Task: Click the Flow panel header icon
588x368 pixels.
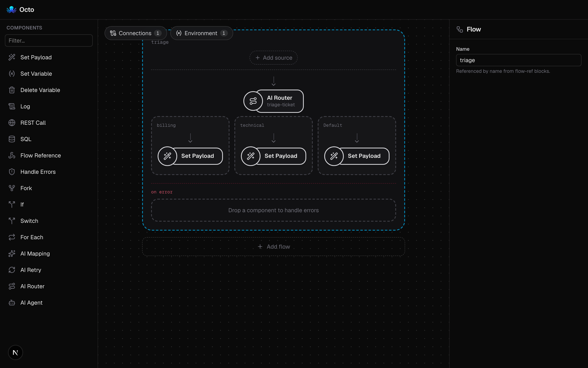Action: point(459,29)
